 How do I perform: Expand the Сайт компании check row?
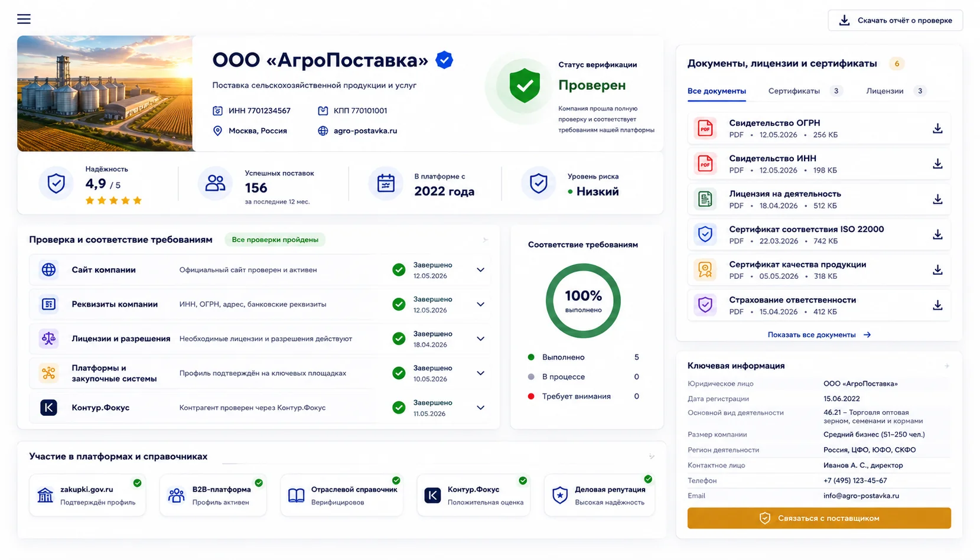[480, 270]
